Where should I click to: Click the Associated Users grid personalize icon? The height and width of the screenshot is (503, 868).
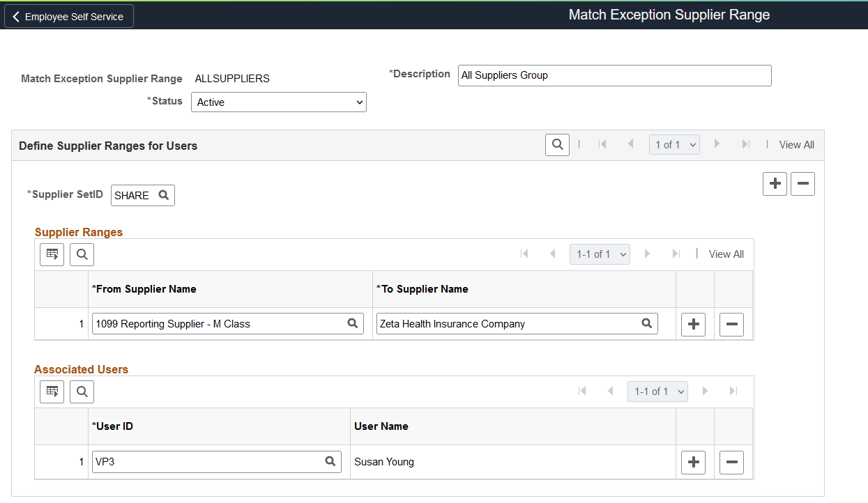[x=52, y=392]
